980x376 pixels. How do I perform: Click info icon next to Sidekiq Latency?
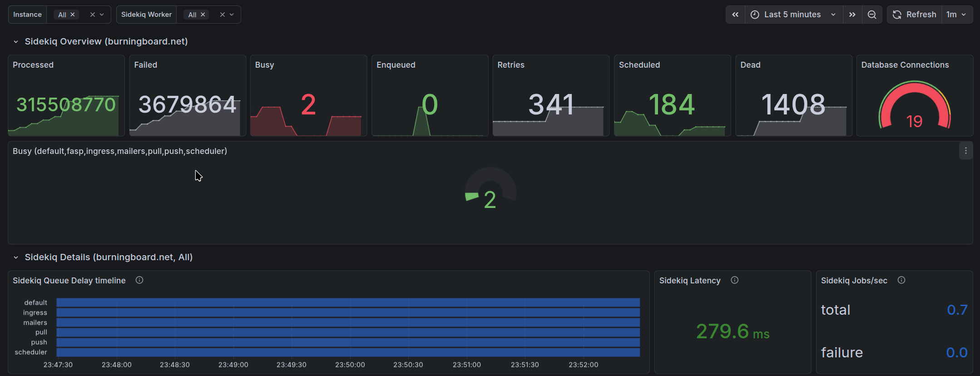click(734, 280)
